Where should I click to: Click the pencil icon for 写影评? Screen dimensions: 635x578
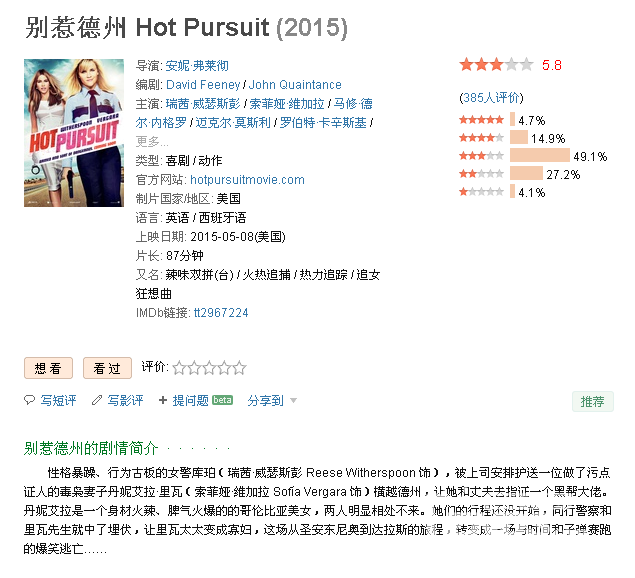[97, 401]
